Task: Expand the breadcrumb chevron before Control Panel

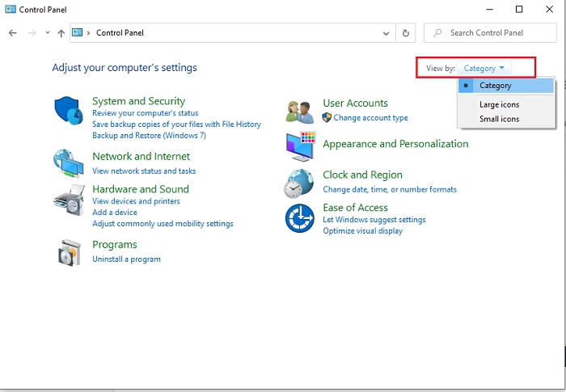Action: click(88, 33)
